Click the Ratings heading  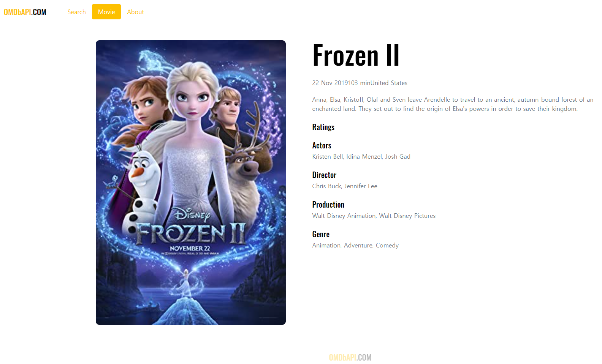(323, 127)
